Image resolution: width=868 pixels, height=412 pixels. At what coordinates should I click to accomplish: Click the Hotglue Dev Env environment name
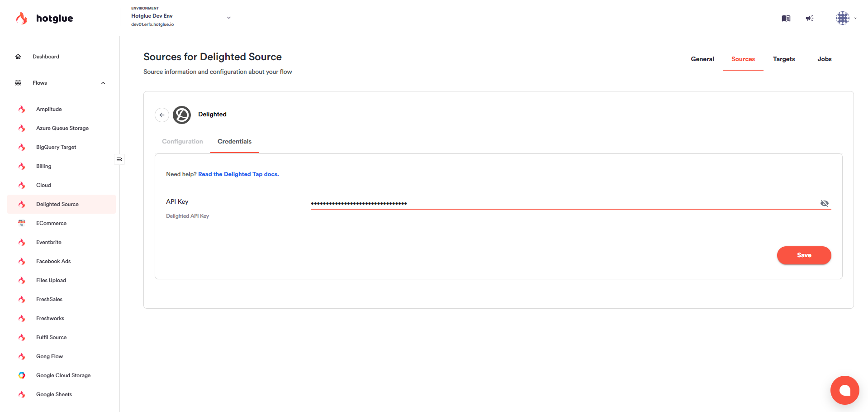152,16
